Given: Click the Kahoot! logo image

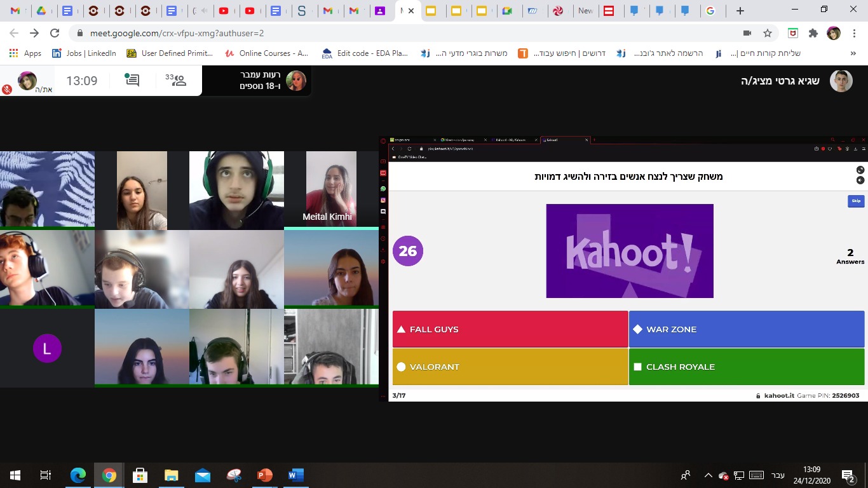Looking at the screenshot, I should (x=630, y=251).
